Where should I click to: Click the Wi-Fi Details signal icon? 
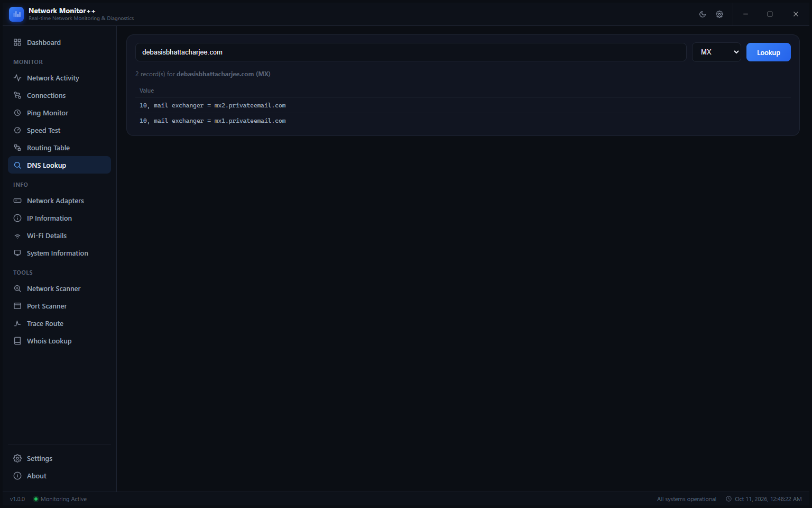17,235
